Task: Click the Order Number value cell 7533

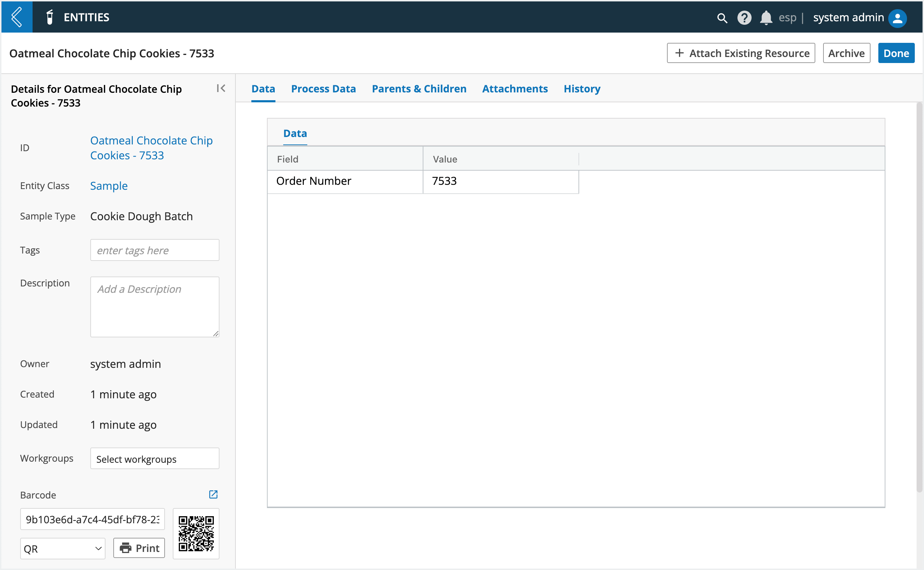Action: 501,181
